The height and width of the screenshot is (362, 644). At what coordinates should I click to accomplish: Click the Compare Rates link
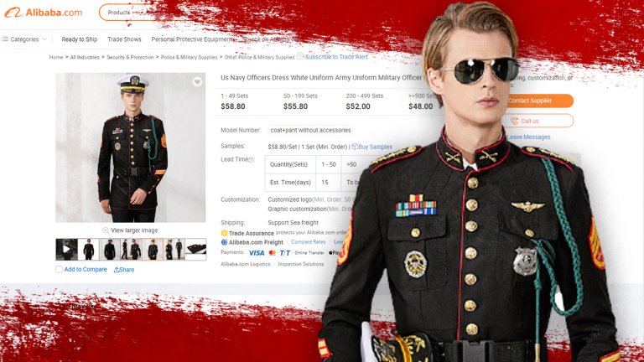point(309,242)
